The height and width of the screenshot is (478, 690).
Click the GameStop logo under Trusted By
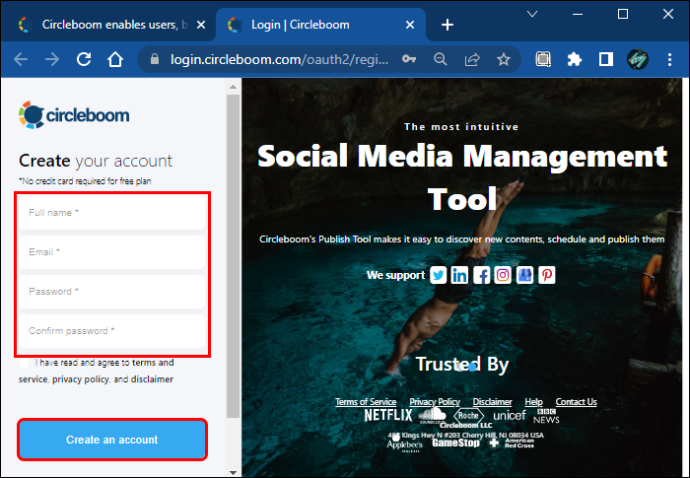coord(455,443)
